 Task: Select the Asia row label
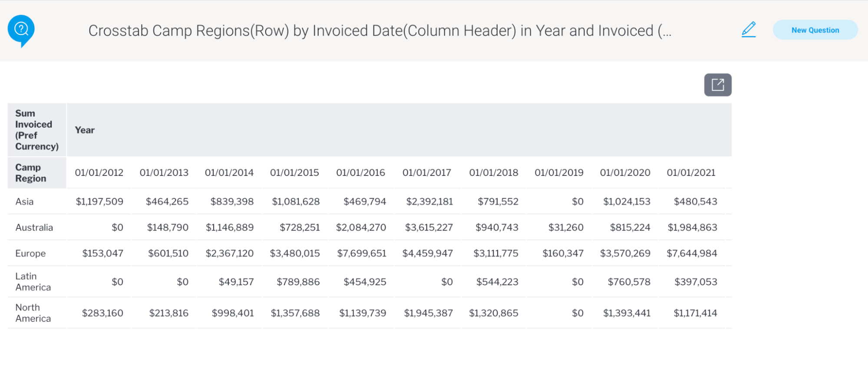point(24,201)
